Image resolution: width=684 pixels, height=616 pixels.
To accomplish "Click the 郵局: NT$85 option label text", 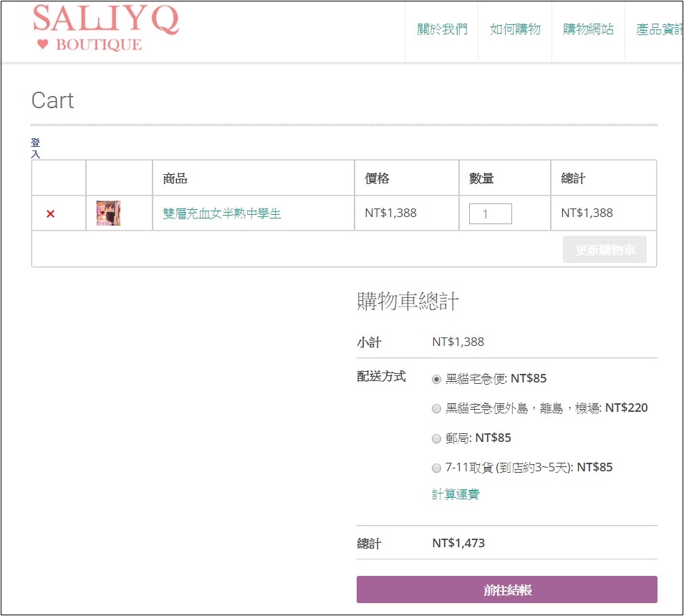I will click(478, 438).
